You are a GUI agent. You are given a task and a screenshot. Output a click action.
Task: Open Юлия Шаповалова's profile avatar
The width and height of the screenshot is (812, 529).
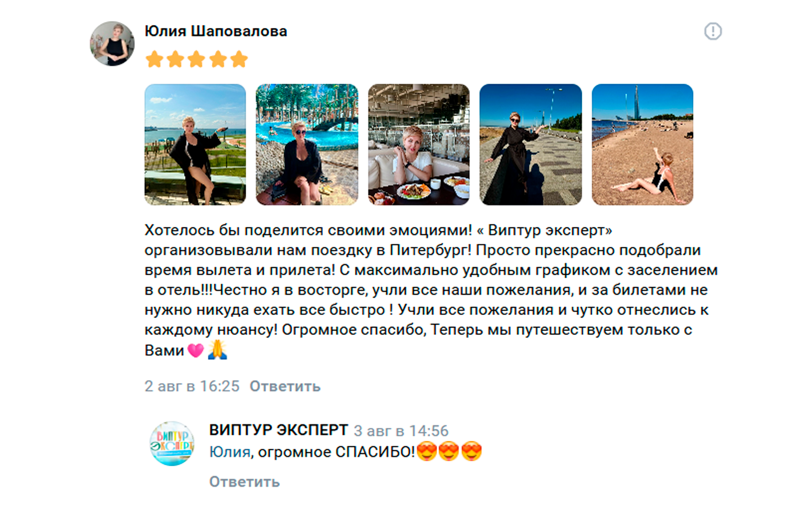pyautogui.click(x=112, y=44)
